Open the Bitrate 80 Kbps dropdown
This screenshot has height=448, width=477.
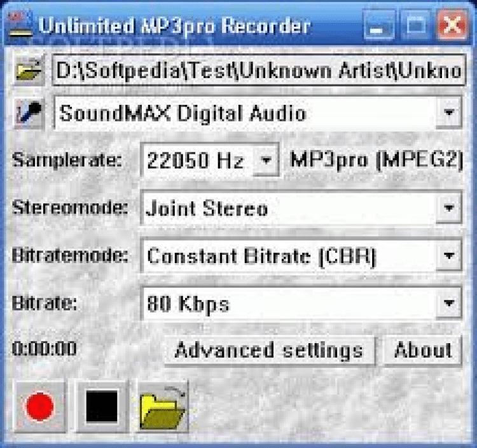pyautogui.click(x=301, y=303)
